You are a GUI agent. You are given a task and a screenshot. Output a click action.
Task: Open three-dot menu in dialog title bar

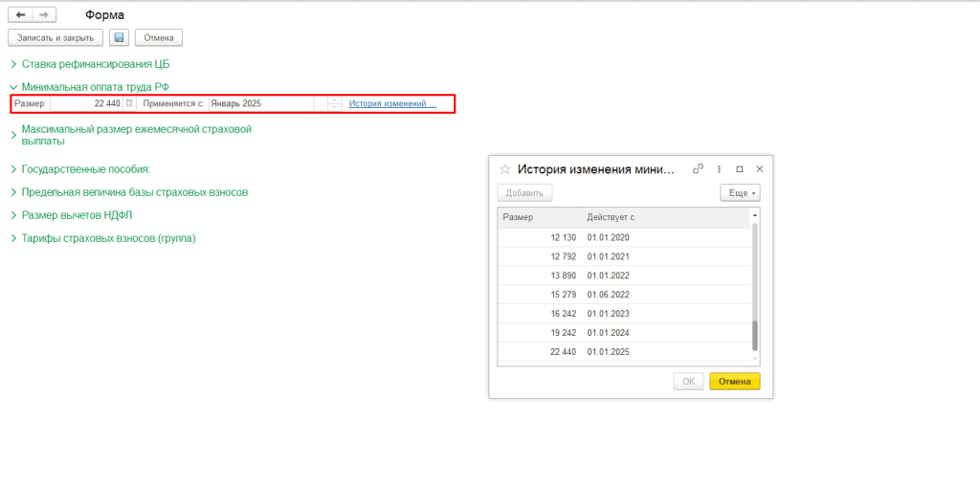point(719,168)
